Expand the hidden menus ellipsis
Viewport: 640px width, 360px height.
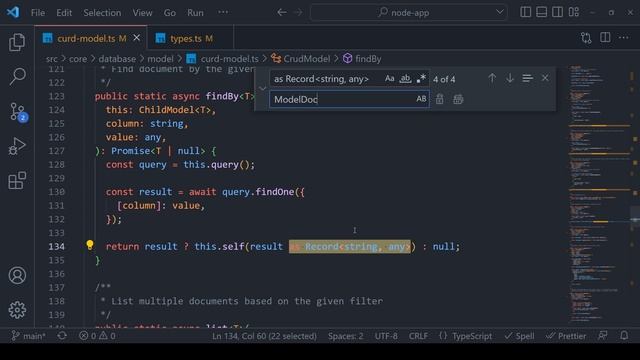[223, 12]
